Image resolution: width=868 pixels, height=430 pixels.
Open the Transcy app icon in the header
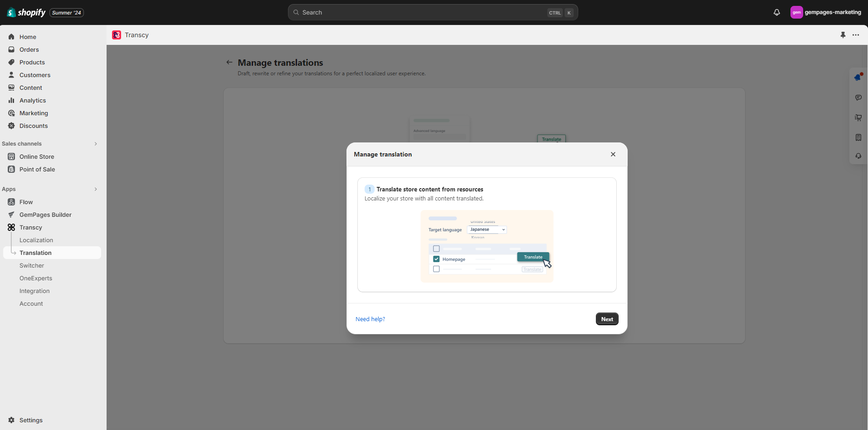(117, 35)
